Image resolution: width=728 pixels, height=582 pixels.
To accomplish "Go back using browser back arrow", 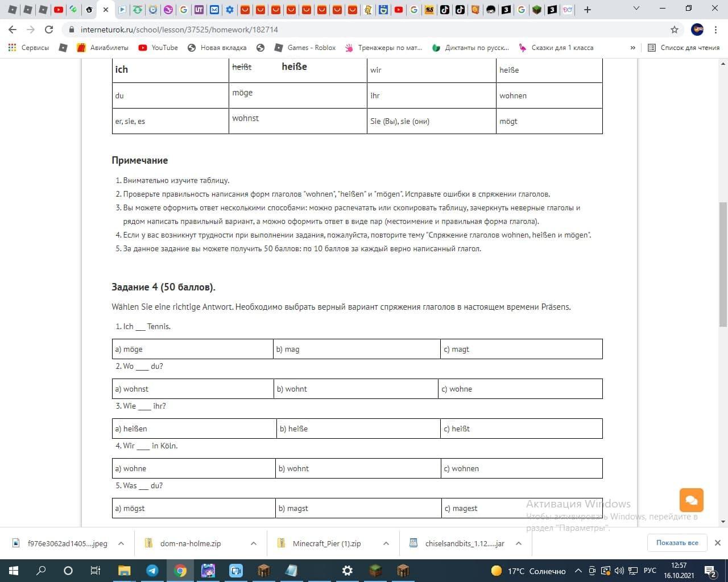I will (13, 30).
